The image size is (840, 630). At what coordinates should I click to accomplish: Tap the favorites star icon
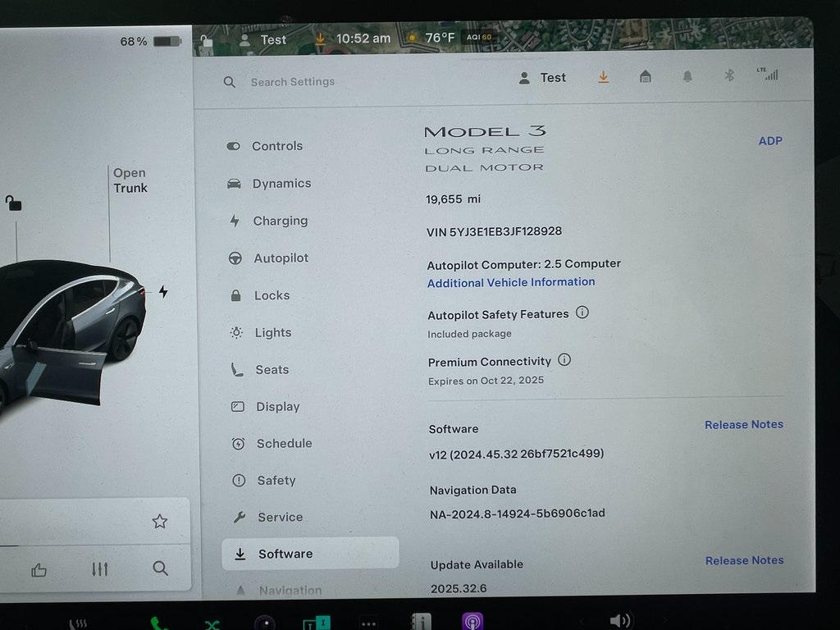[160, 521]
